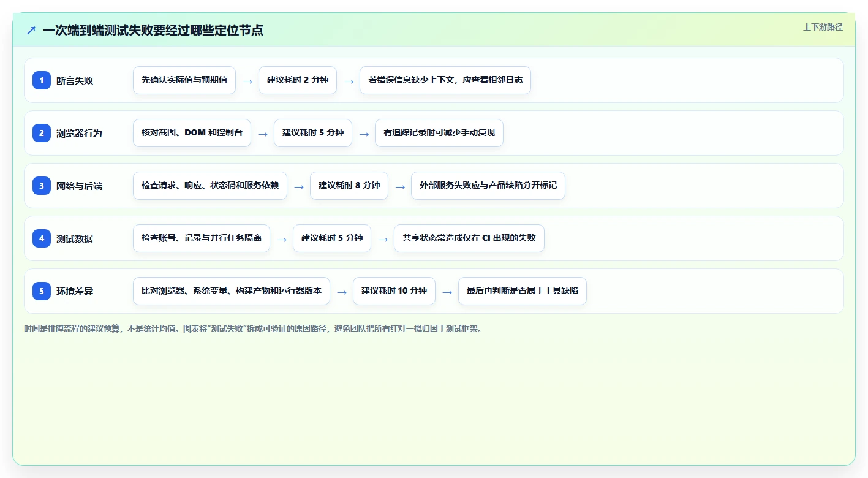Click the 外部服务失败应与产品缺陷分开标记 box
This screenshot has width=868, height=478.
488,186
